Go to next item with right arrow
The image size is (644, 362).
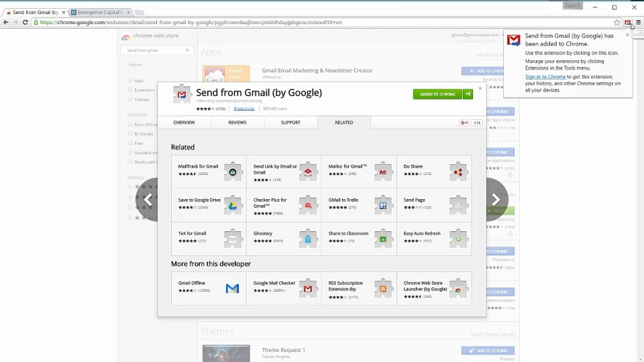tap(495, 199)
